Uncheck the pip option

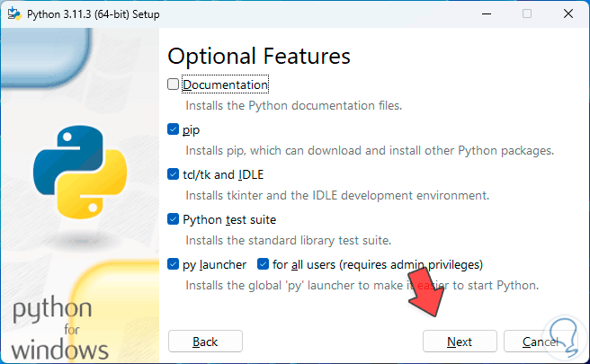(x=174, y=129)
